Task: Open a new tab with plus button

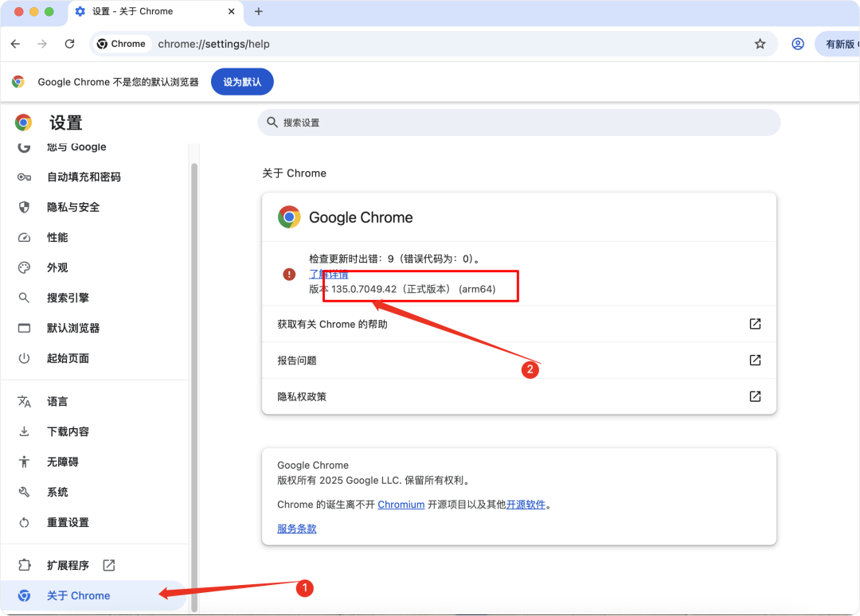Action: tap(258, 11)
